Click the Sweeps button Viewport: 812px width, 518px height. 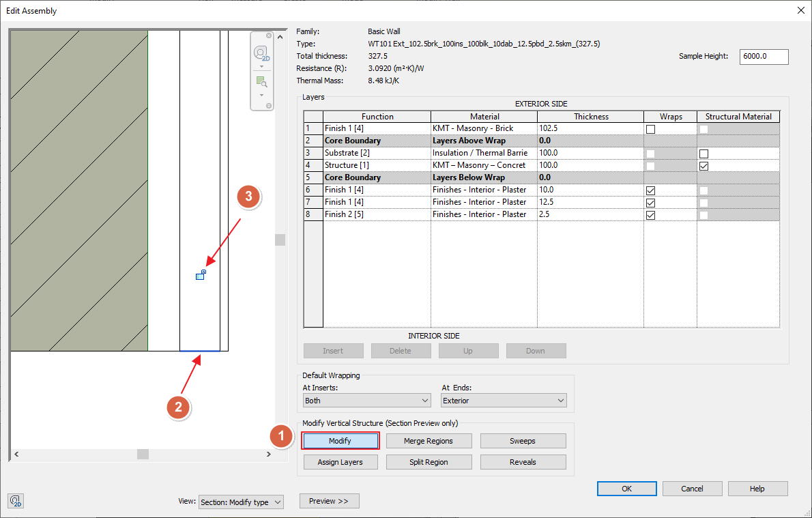pyautogui.click(x=523, y=441)
